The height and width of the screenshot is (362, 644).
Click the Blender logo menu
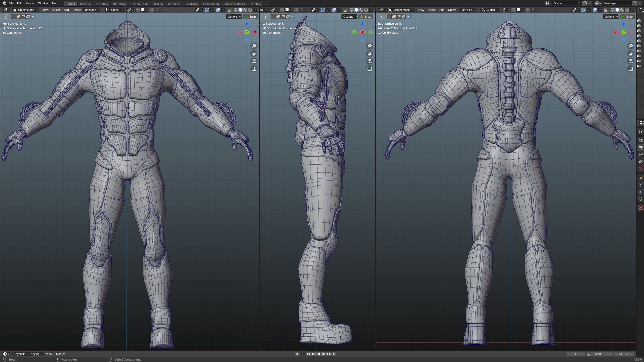[4, 3]
